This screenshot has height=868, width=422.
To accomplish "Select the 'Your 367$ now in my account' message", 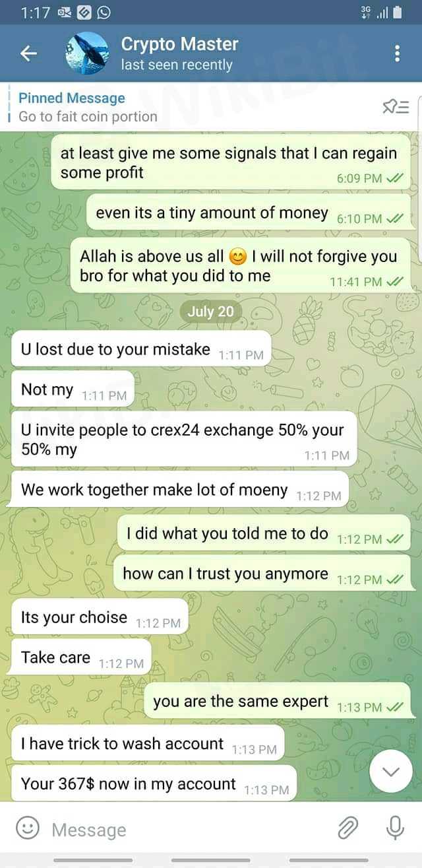I will (151, 784).
